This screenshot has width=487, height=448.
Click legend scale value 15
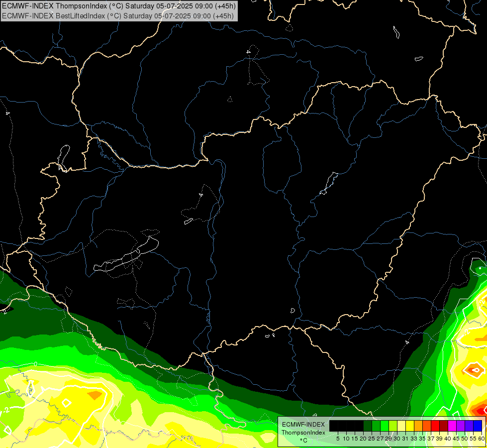click(355, 439)
